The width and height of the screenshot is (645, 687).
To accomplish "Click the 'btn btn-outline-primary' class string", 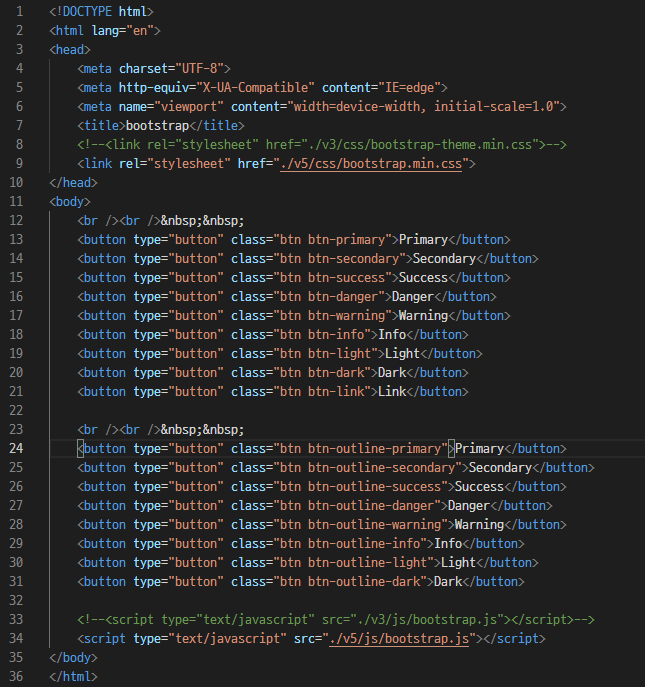I will (360, 448).
